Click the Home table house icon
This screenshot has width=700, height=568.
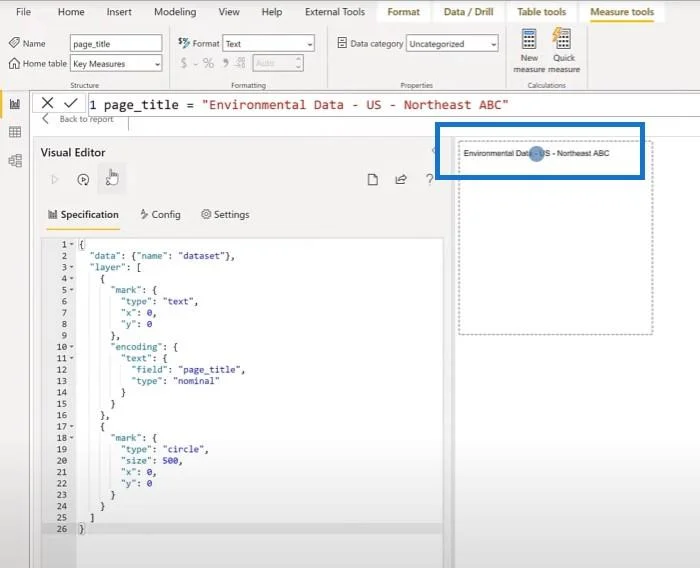point(14,63)
